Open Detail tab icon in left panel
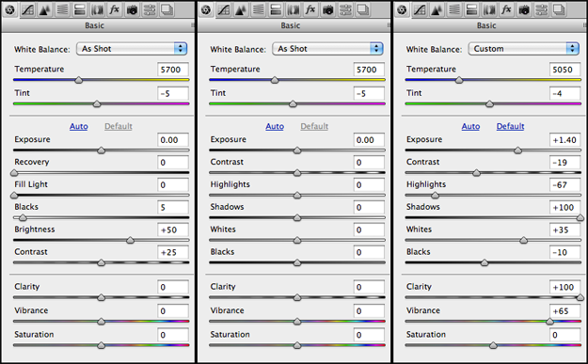 (x=44, y=9)
